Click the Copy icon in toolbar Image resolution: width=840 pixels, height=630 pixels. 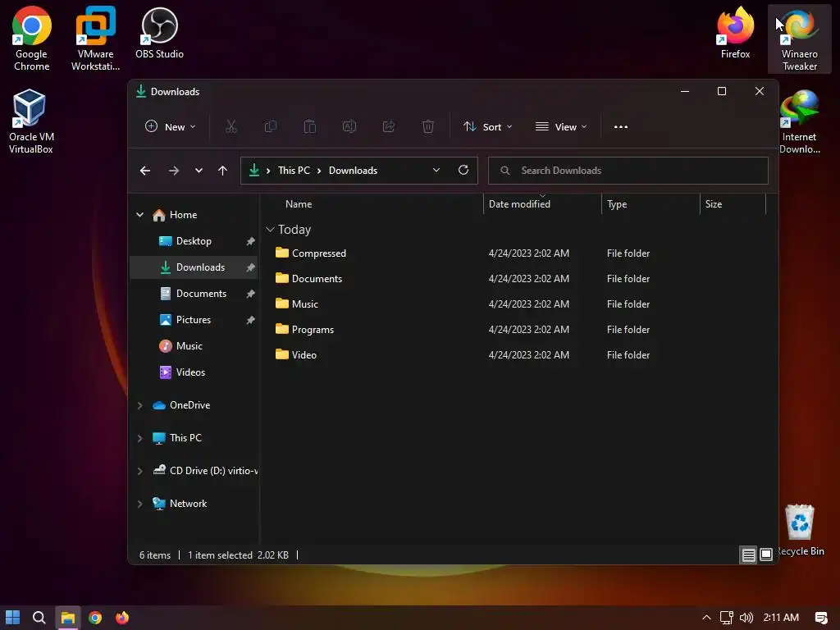(271, 126)
